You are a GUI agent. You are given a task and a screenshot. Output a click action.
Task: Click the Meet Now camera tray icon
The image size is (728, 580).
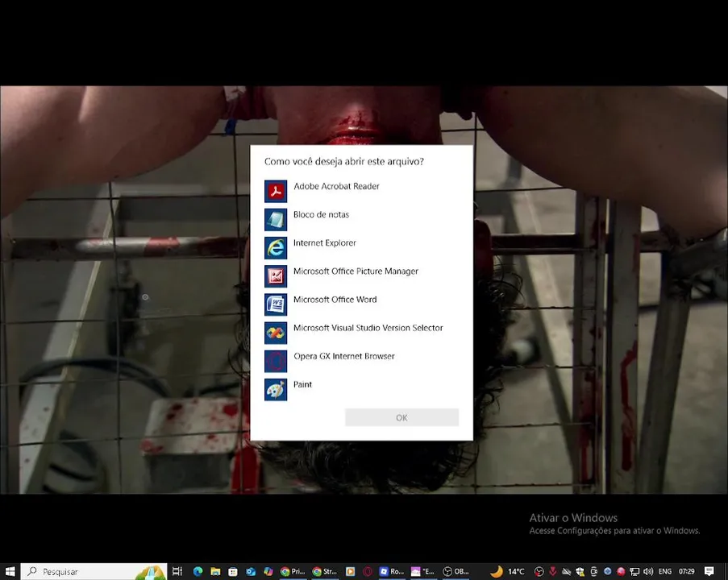click(x=594, y=571)
